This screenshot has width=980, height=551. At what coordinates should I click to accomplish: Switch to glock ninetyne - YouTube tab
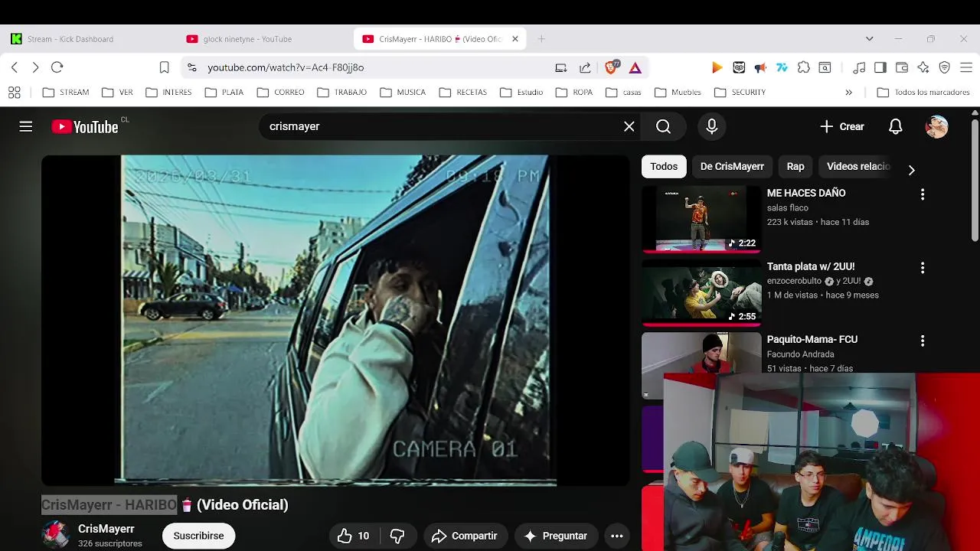point(264,39)
